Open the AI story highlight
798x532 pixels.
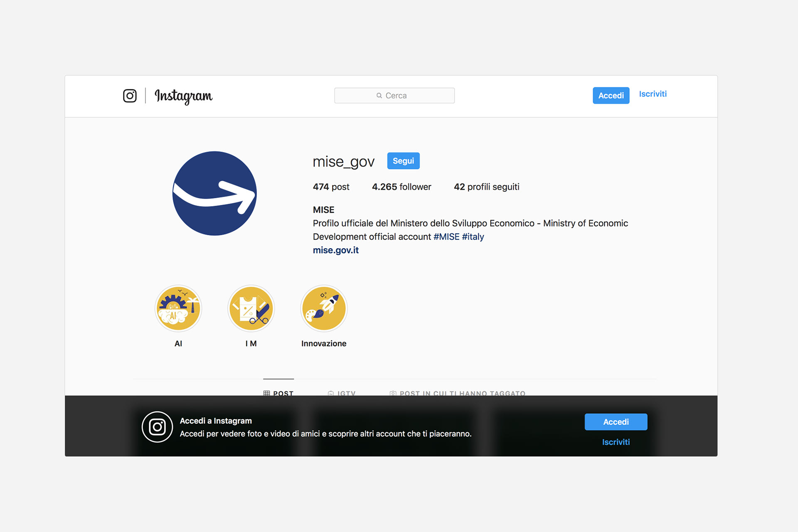coord(178,308)
